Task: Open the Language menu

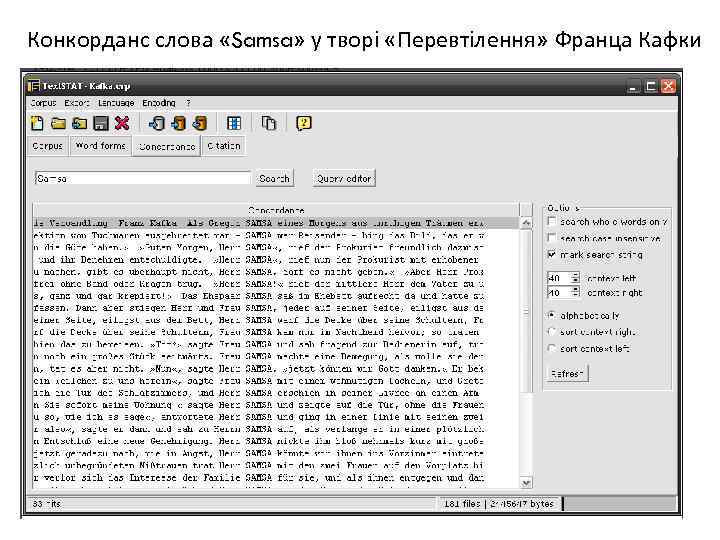Action: [116, 103]
